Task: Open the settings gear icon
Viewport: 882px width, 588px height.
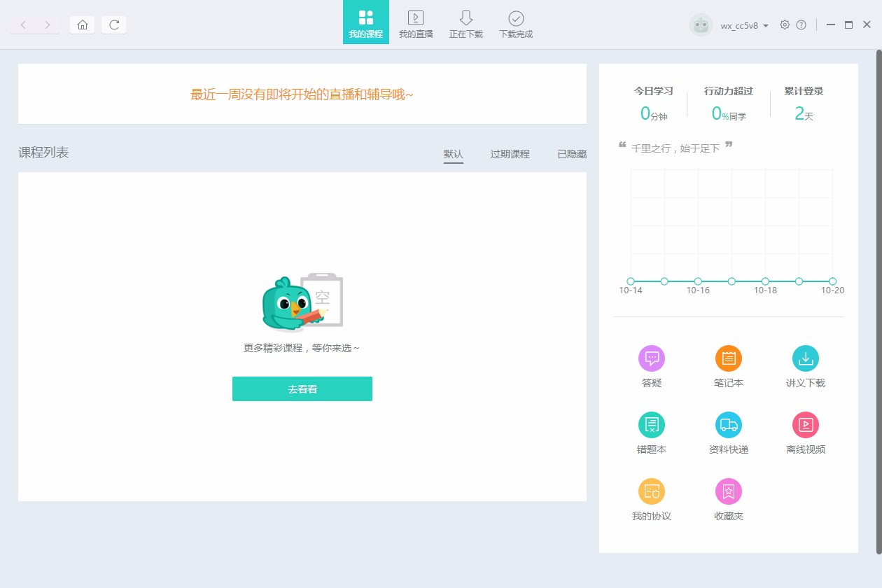Action: 785,24
